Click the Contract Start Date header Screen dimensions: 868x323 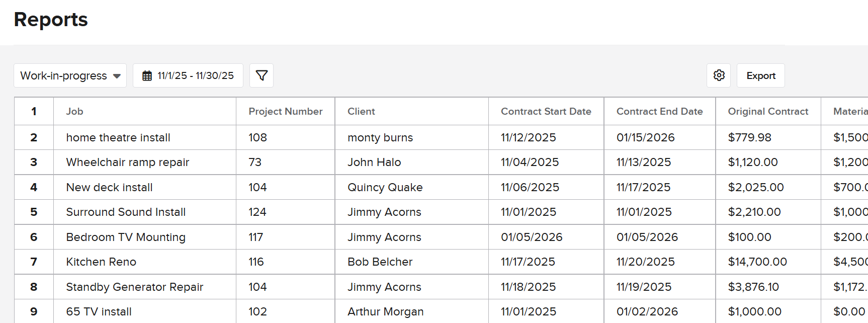546,111
